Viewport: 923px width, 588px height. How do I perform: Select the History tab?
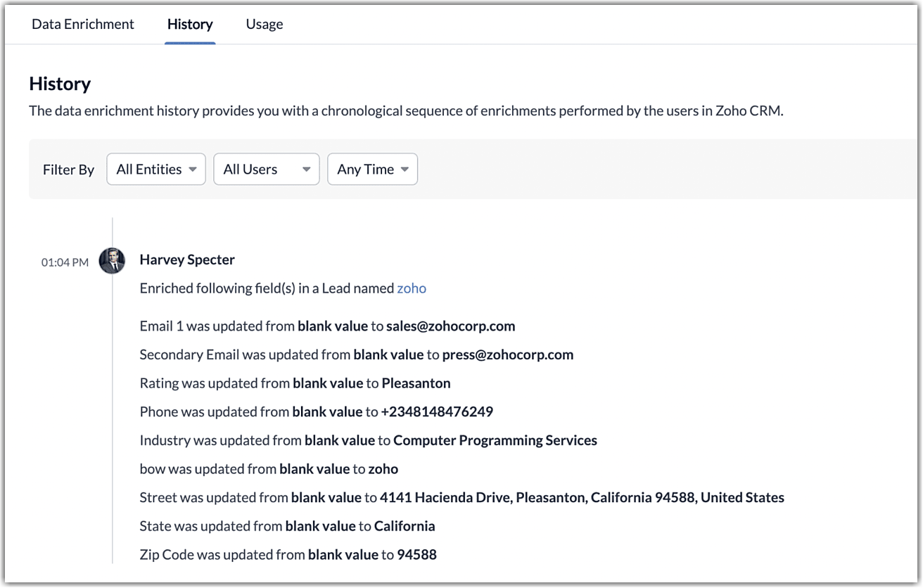click(190, 24)
